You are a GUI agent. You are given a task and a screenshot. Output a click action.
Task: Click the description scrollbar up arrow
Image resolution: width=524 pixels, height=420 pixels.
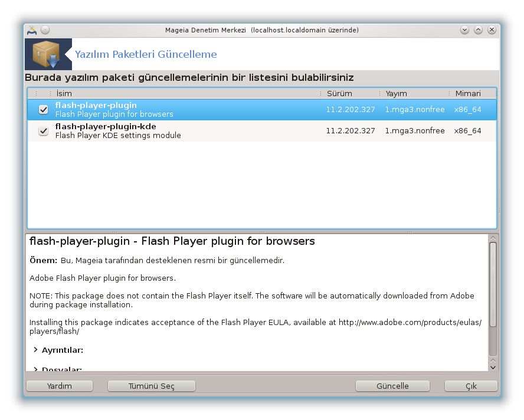click(493, 238)
